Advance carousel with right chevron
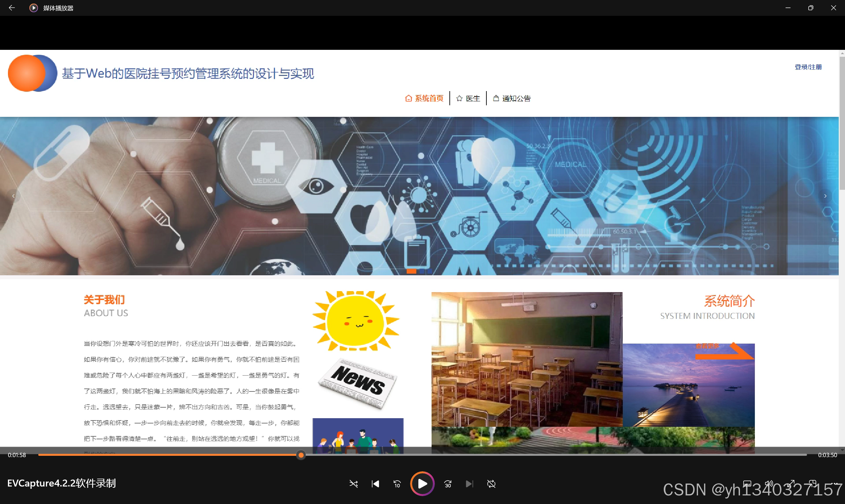The width and height of the screenshot is (845, 504). point(825,196)
